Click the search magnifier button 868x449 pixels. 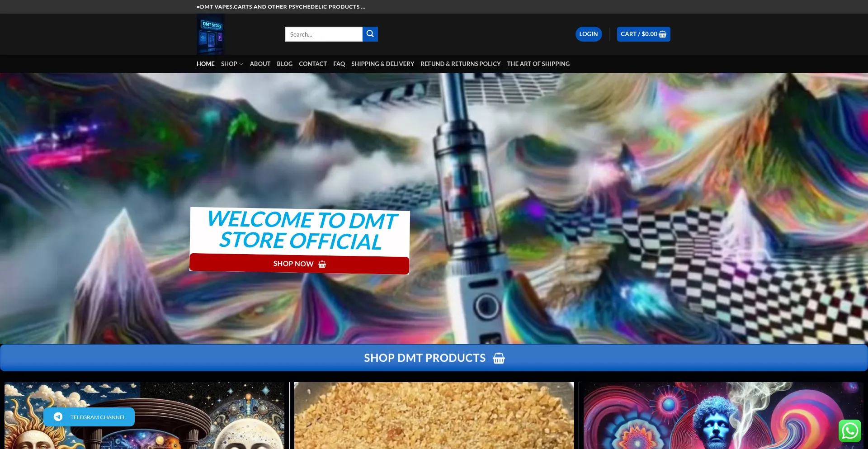tap(370, 34)
